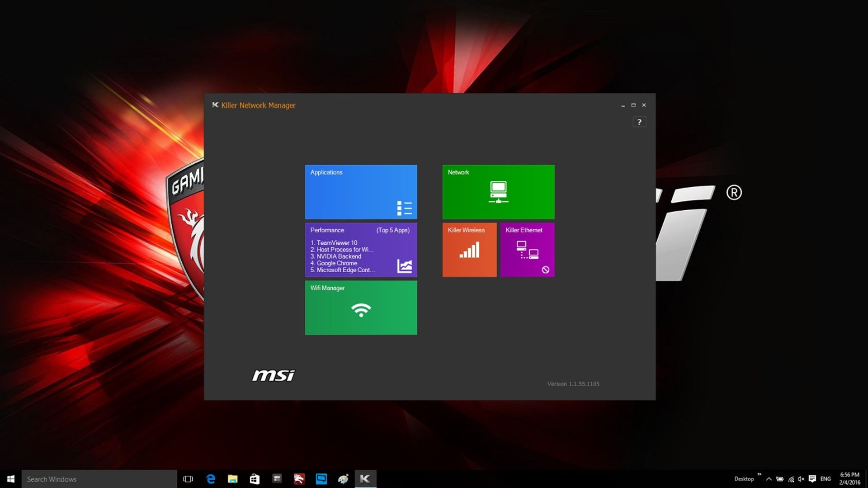The height and width of the screenshot is (488, 868).
Task: Click the Desktop toolbar label
Action: 744,479
